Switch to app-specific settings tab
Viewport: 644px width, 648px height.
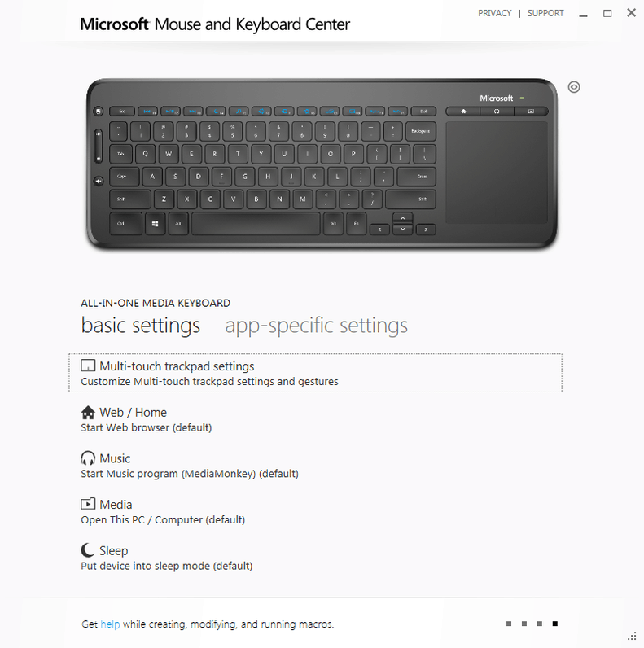pos(316,326)
